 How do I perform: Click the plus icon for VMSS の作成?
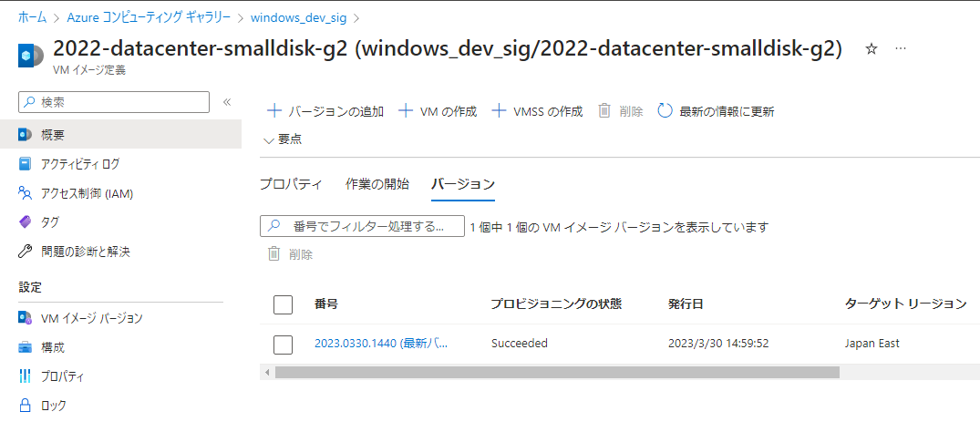(499, 111)
